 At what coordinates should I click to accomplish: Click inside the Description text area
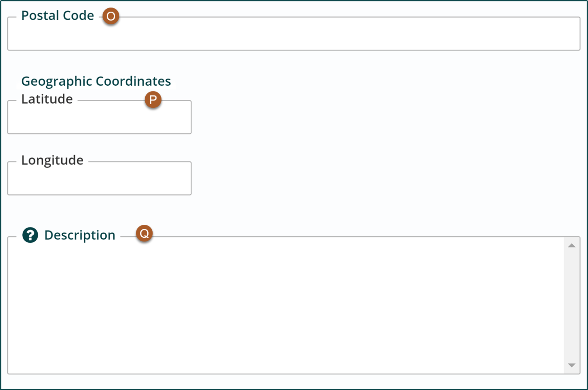pyautogui.click(x=286, y=305)
